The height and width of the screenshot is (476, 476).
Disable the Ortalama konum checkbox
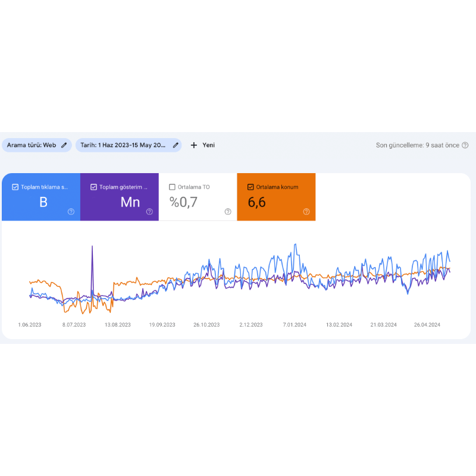[x=250, y=187]
